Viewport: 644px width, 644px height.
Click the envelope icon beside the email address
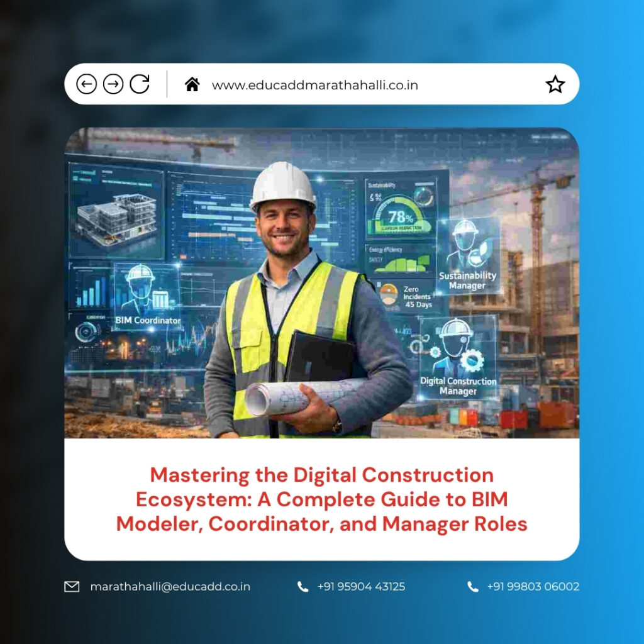click(71, 586)
